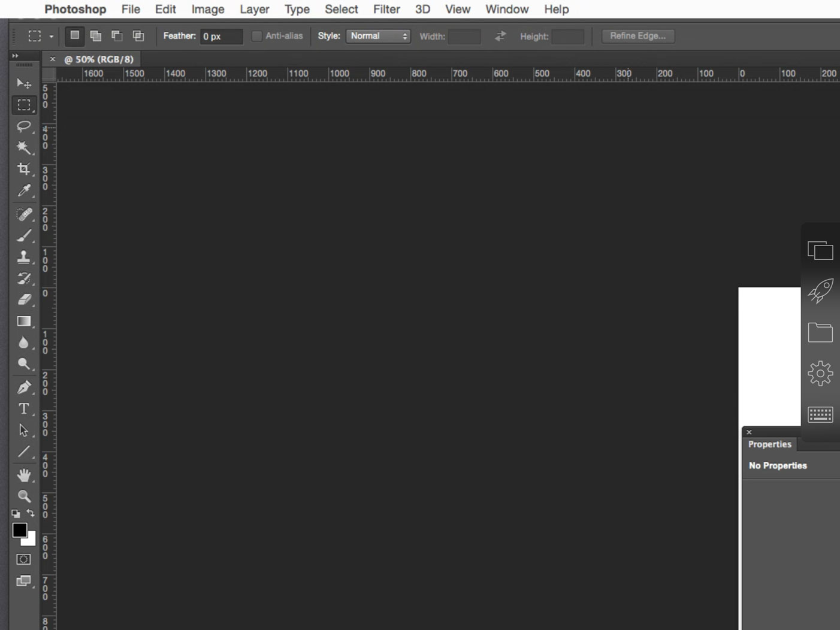Select the Pen tool
The height and width of the screenshot is (630, 840).
click(24, 387)
